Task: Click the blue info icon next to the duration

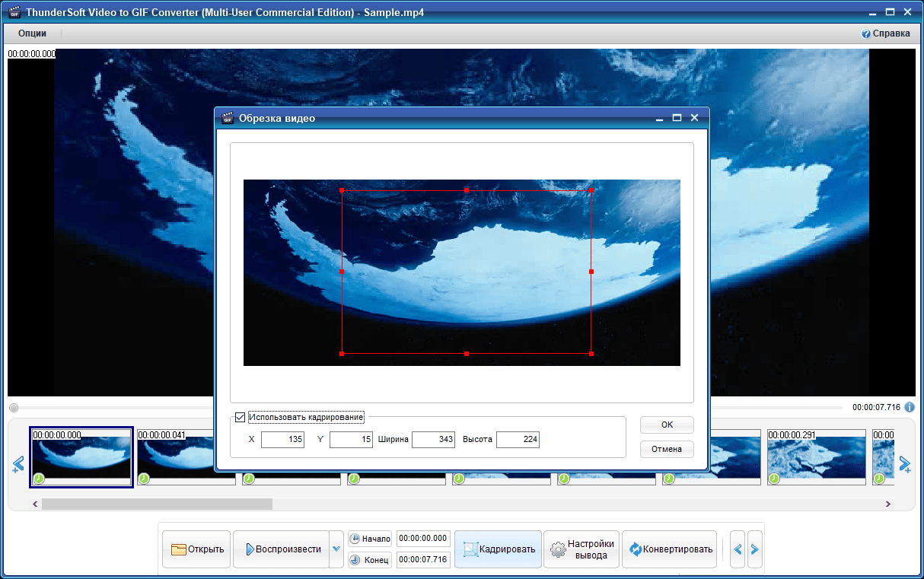Action: click(910, 407)
